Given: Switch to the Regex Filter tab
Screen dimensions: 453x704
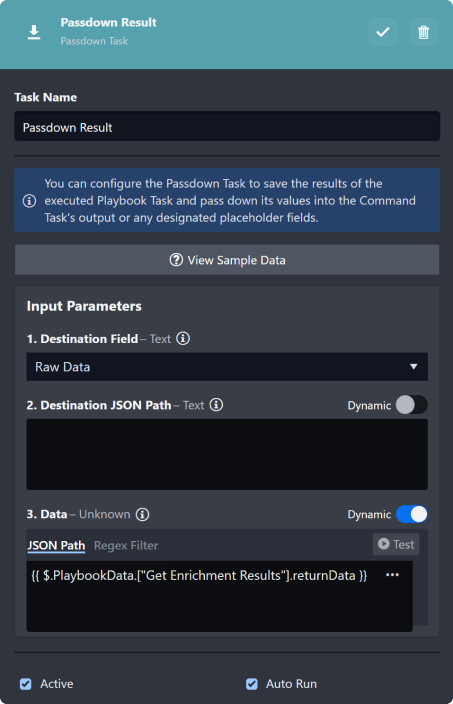Looking at the screenshot, I should point(126,546).
